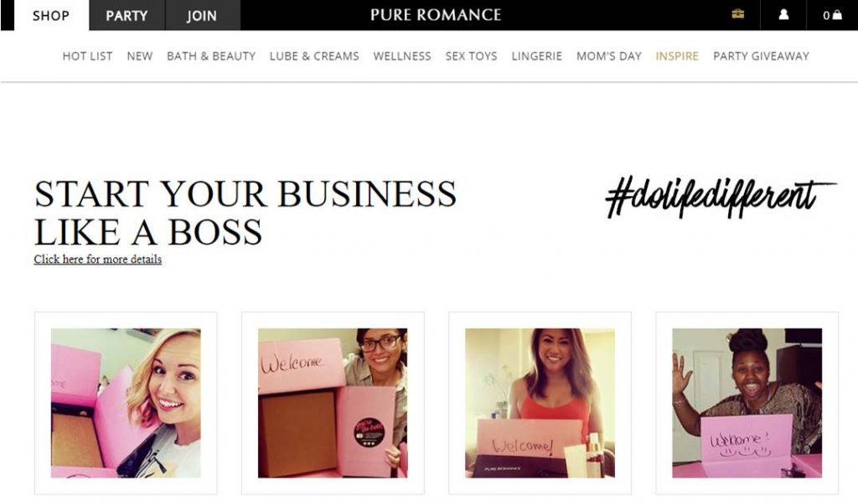858x504 pixels.
Task: Switch to the JOIN tab
Action: coord(202,15)
